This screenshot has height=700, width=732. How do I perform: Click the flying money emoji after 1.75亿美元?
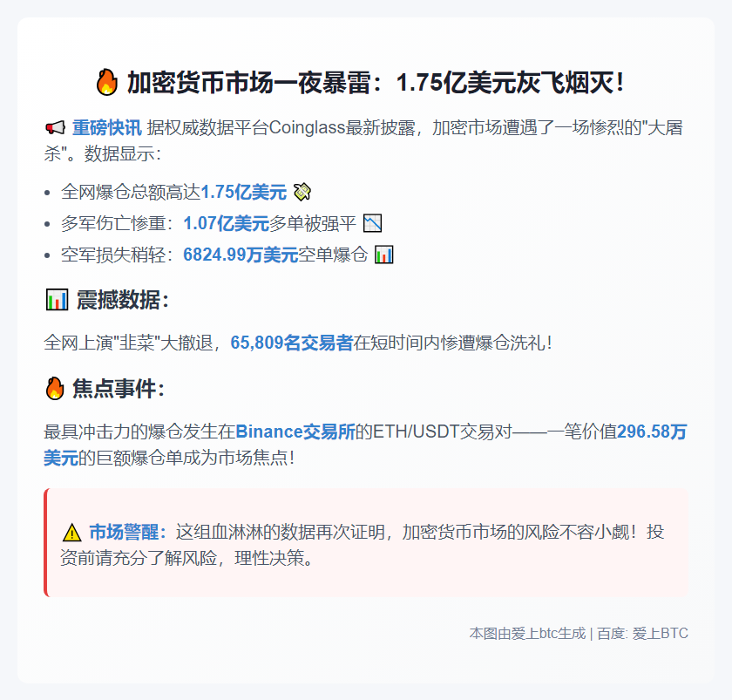302,192
